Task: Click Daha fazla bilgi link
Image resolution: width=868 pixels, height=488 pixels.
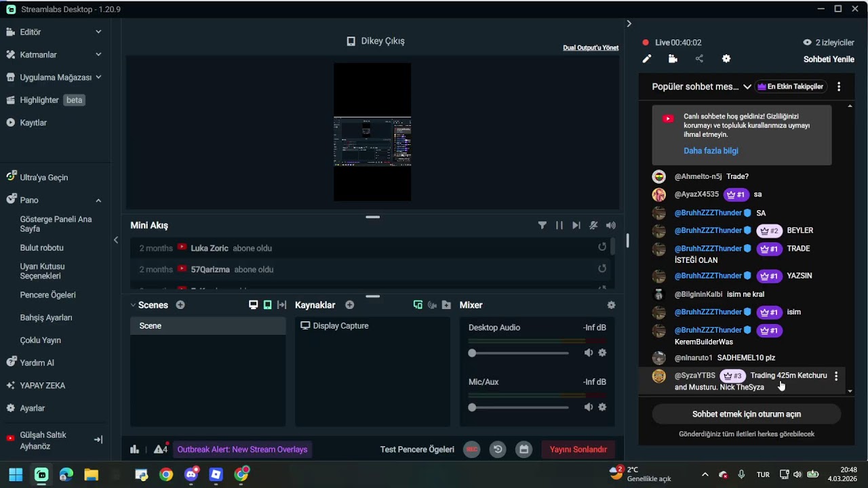Action: [711, 151]
